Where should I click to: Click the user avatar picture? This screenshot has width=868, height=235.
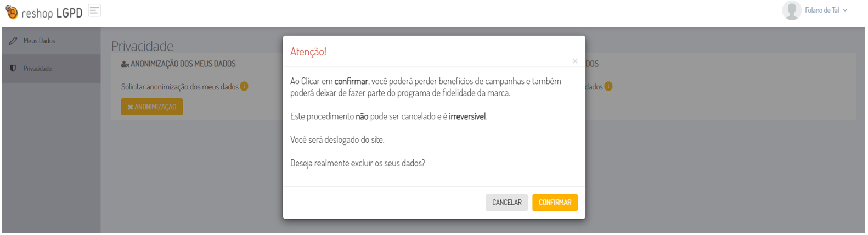(791, 10)
